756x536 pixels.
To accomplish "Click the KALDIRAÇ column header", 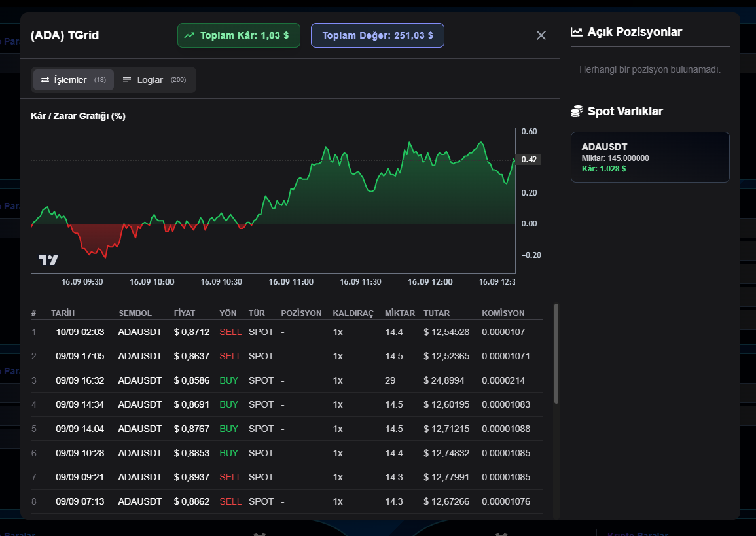I will 353,313.
